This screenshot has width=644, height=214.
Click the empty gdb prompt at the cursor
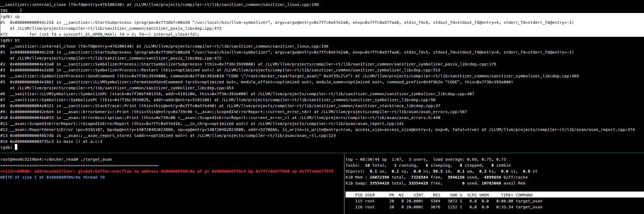(16, 147)
